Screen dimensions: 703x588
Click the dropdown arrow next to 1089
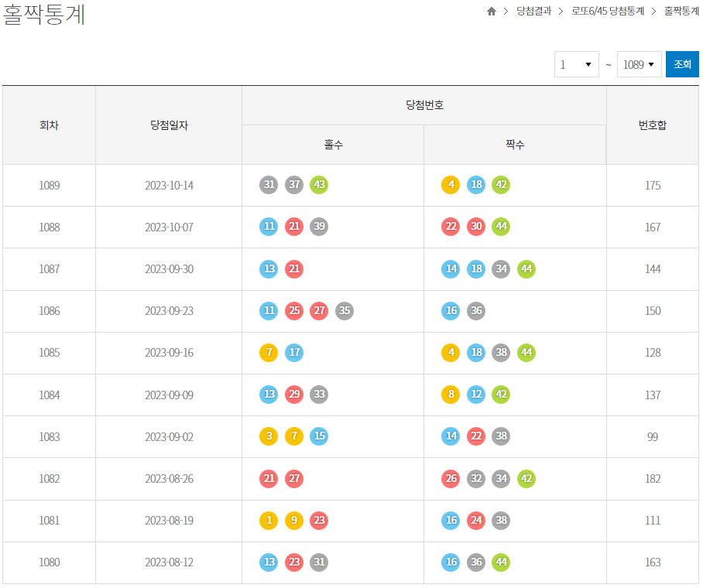653,64
